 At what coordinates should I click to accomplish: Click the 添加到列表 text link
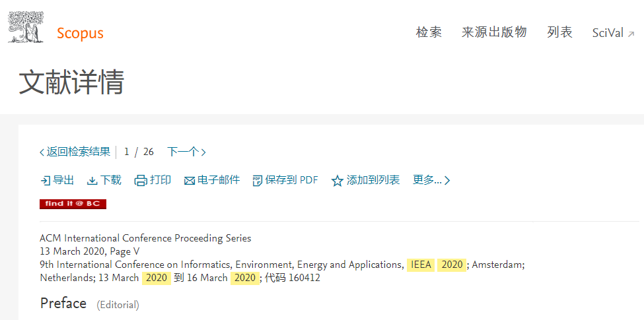(373, 180)
